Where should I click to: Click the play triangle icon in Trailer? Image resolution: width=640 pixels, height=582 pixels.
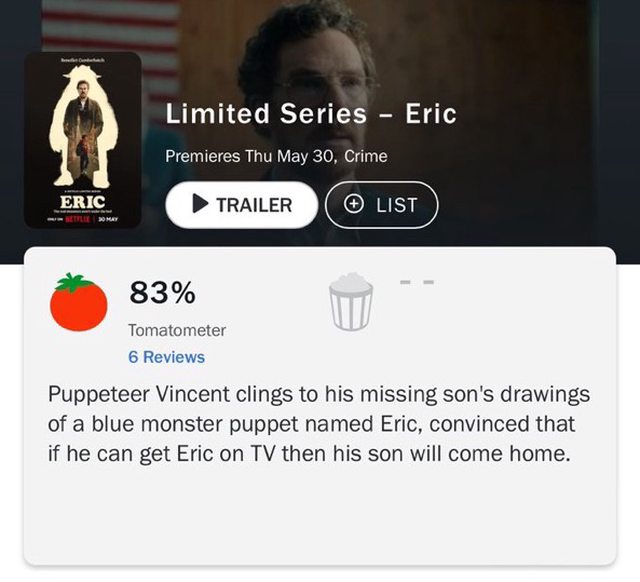coord(200,203)
